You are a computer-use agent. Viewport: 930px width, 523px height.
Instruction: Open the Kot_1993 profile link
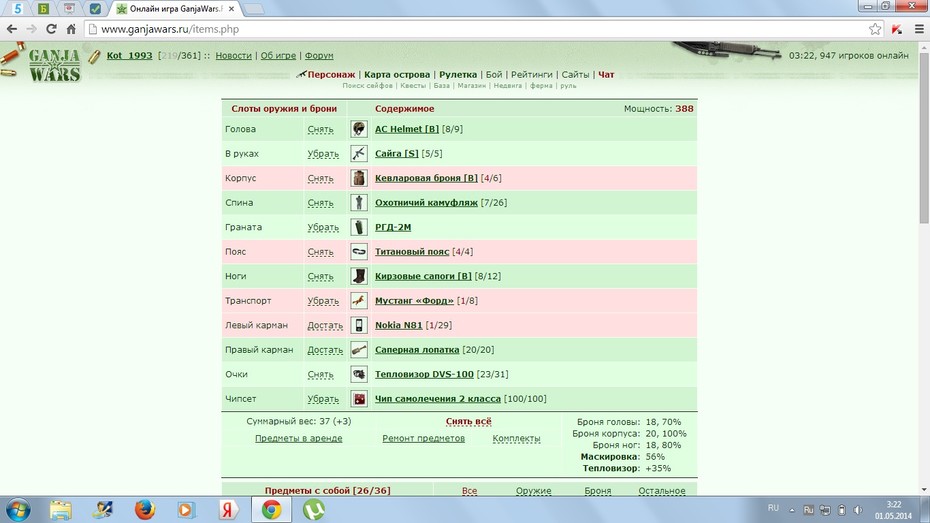point(129,55)
